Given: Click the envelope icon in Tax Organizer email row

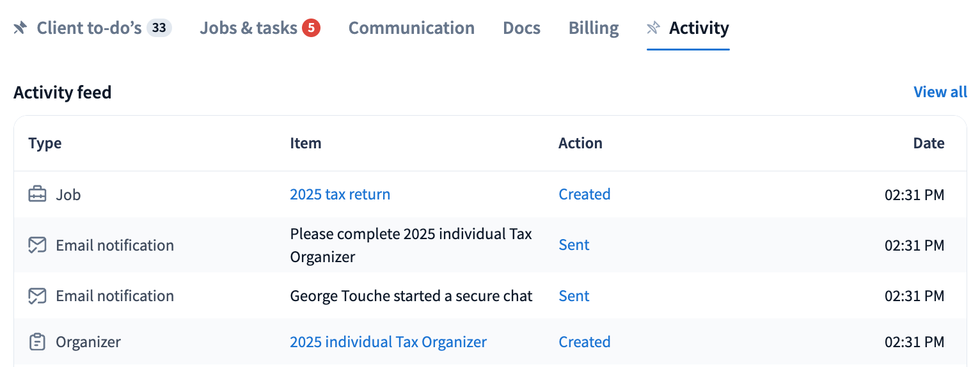Looking at the screenshot, I should coord(38,246).
